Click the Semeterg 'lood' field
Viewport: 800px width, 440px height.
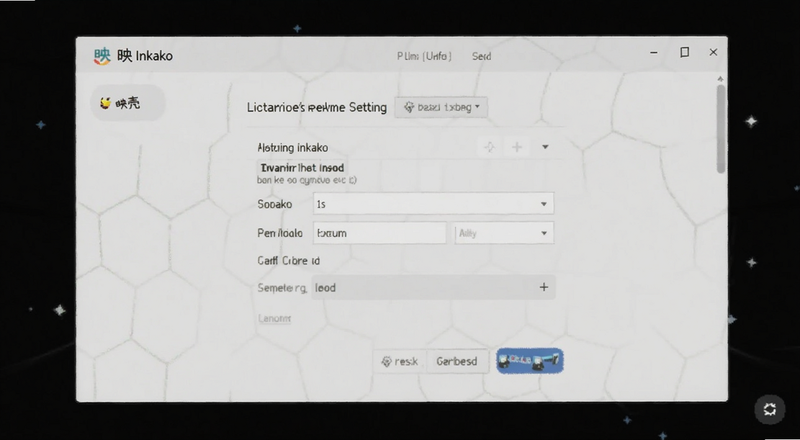click(x=433, y=287)
